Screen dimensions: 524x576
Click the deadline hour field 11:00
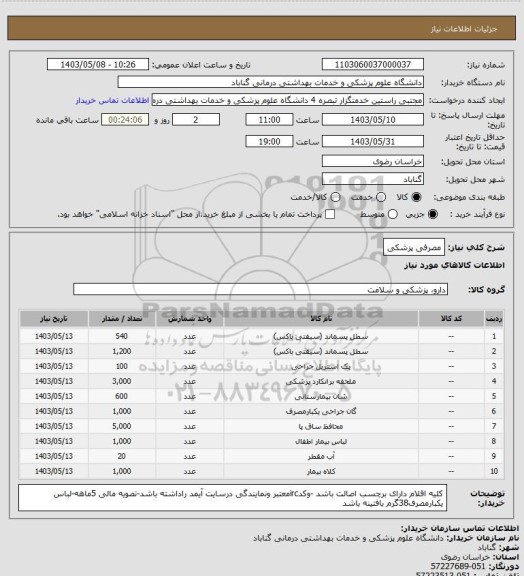tap(269, 120)
